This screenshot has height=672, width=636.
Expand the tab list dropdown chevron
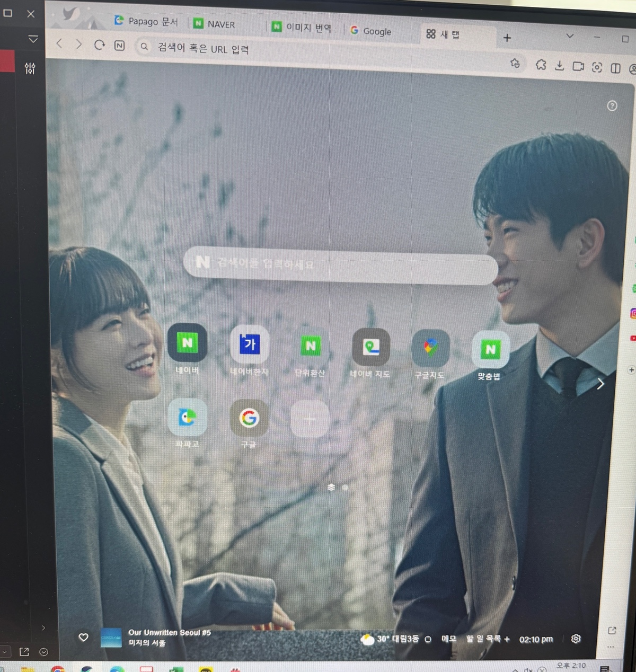(x=570, y=36)
